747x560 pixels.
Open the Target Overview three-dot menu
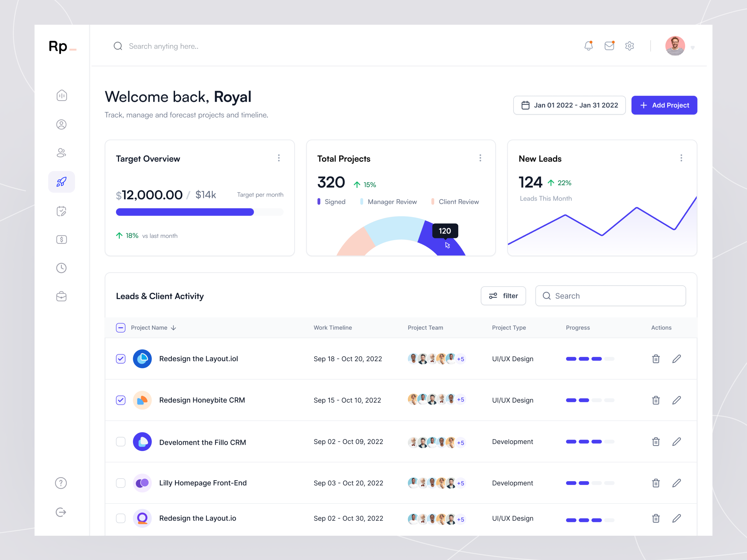279,158
